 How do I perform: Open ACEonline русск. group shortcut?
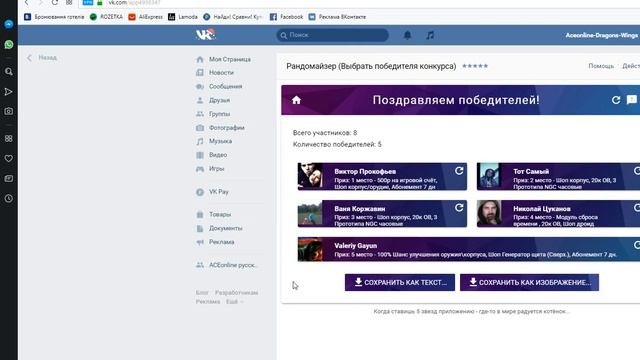[x=227, y=265]
